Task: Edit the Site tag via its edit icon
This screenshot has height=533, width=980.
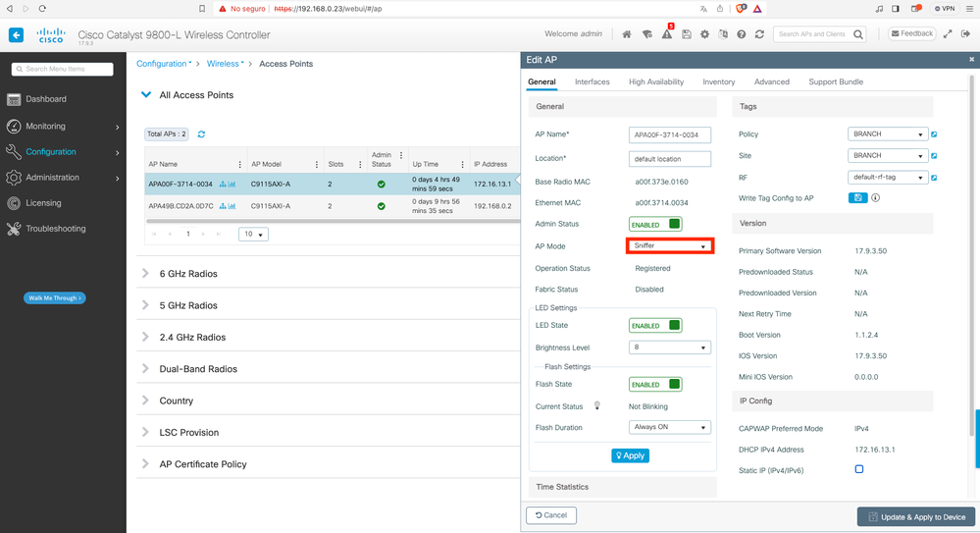Action: coord(934,156)
